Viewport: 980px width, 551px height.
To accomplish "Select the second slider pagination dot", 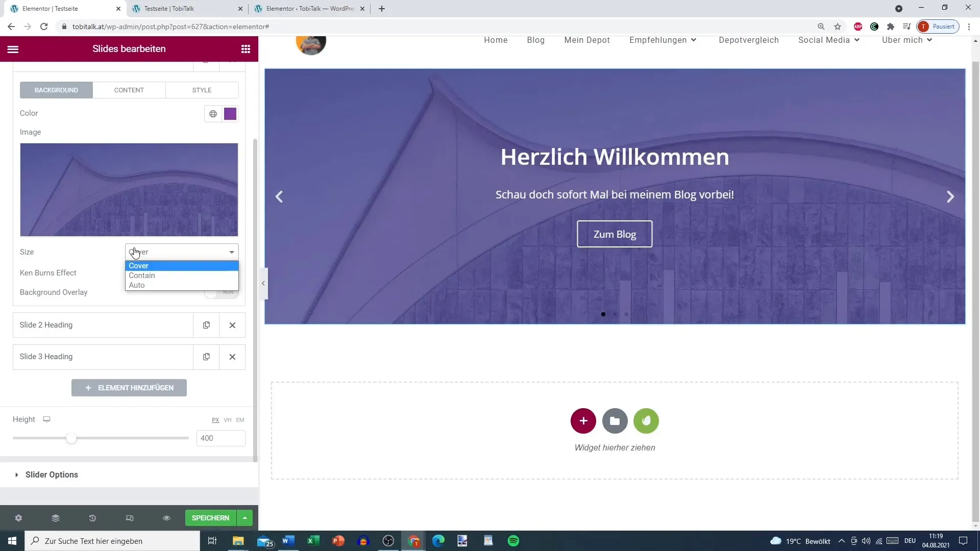I will 615,314.
